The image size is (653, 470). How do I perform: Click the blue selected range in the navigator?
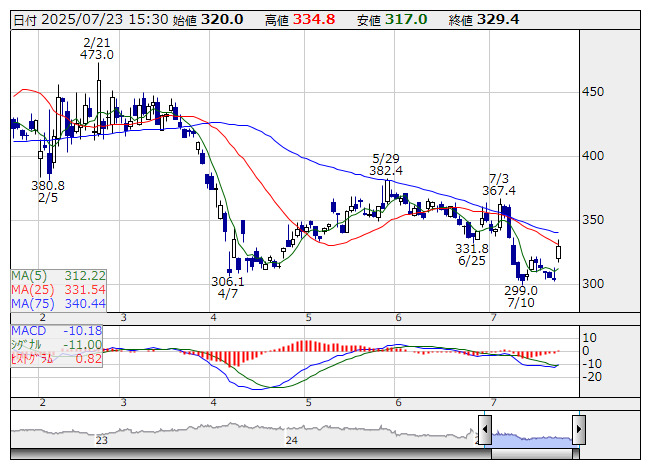[x=532, y=439]
